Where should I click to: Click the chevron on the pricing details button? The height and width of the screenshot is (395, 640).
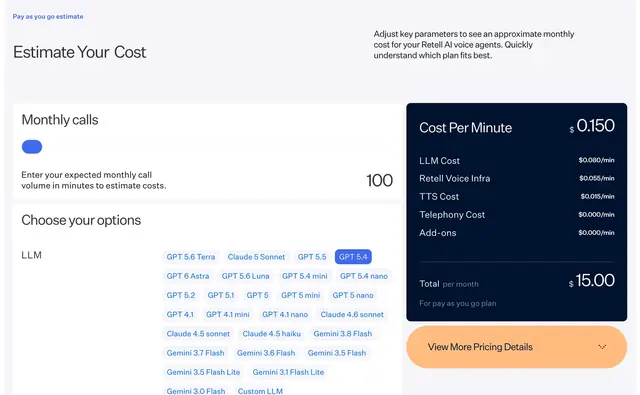[602, 347]
